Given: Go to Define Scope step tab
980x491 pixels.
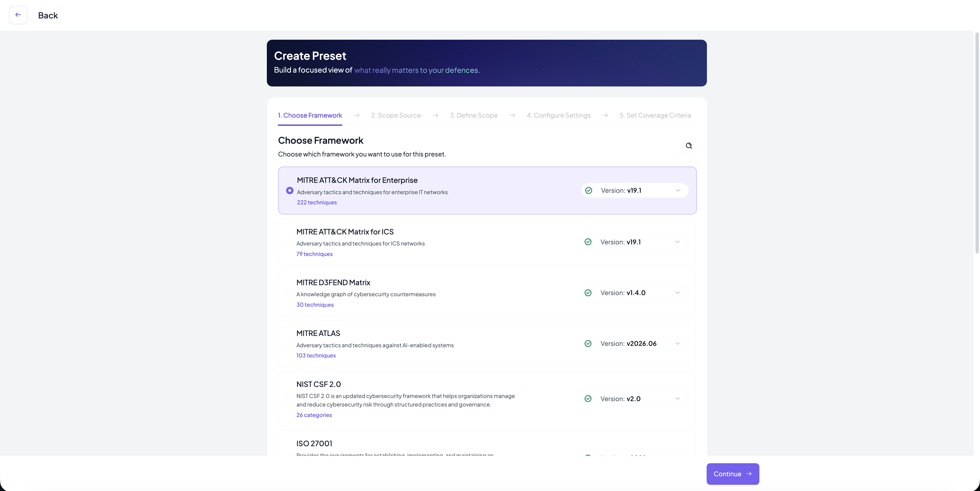Looking at the screenshot, I should (x=474, y=115).
